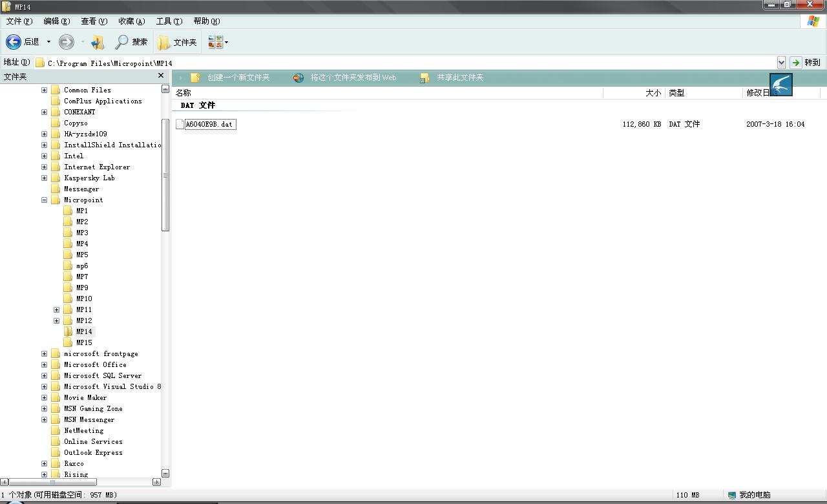827x504 pixels.
Task: Open the 编辑 menu
Action: point(57,21)
